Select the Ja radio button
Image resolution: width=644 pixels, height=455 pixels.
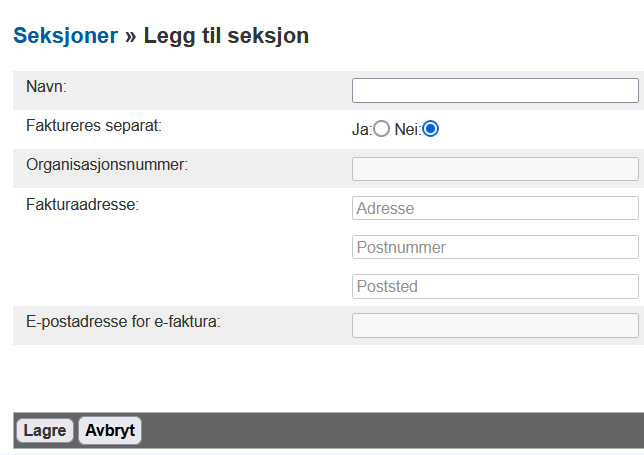(381, 129)
